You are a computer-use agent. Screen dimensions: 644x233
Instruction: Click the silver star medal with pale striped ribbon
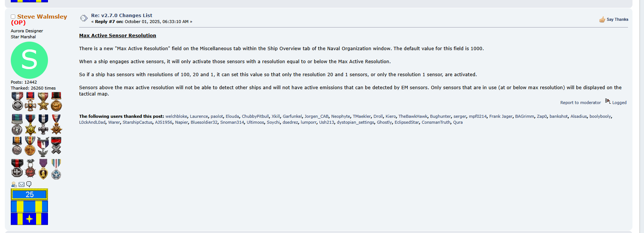coord(56,169)
